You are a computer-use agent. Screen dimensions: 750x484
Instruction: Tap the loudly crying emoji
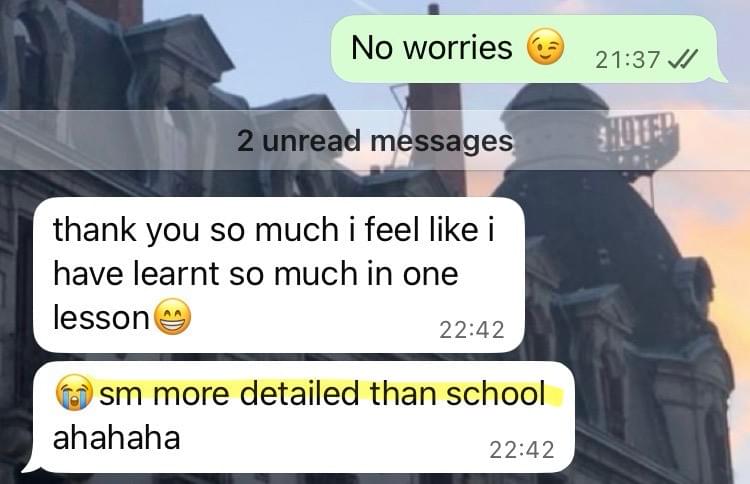coord(75,393)
